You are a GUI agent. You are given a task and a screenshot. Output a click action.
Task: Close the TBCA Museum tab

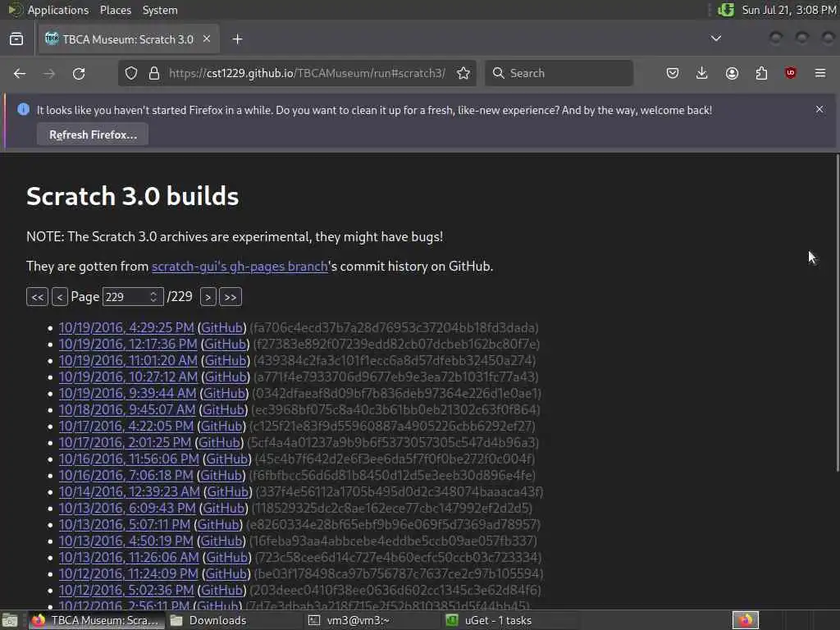(x=207, y=39)
